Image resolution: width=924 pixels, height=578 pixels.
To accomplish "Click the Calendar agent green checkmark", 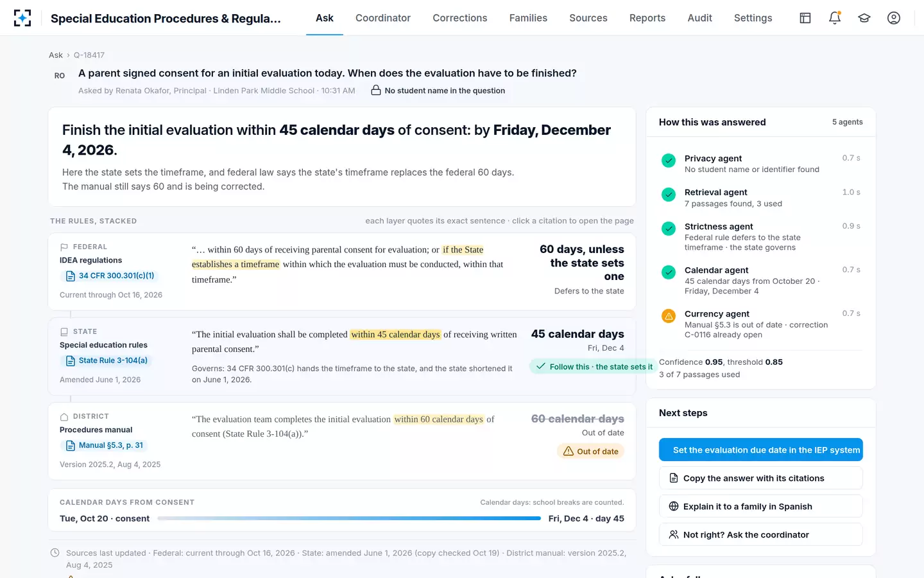I will pyautogui.click(x=669, y=272).
